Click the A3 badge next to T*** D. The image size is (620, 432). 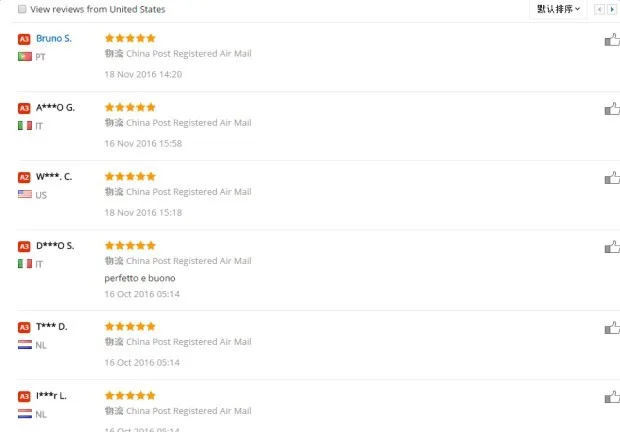(24, 327)
